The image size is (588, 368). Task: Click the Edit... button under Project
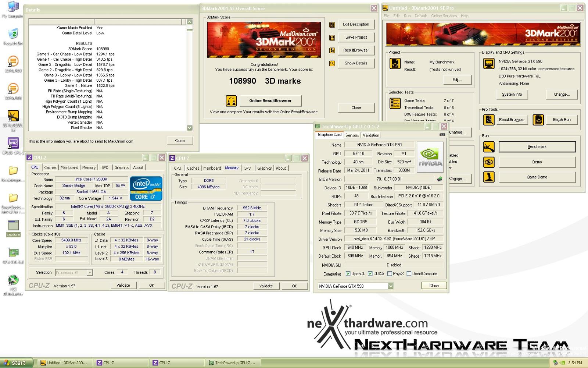pos(457,80)
